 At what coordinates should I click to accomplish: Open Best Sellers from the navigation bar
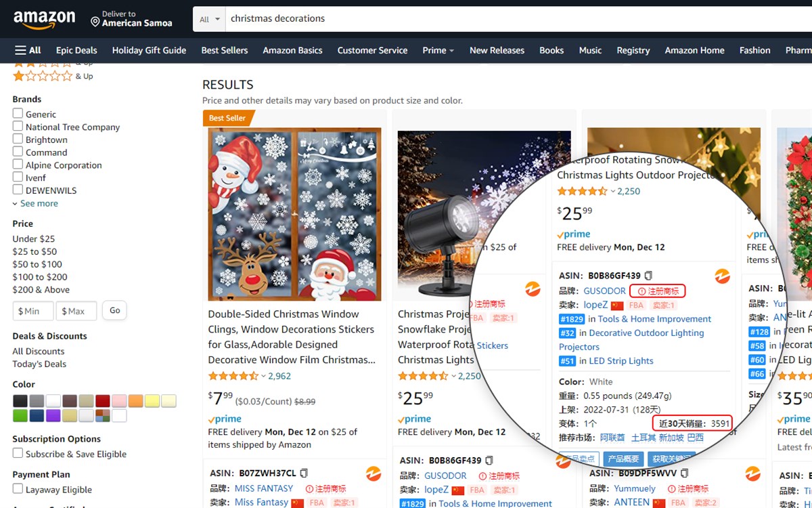225,50
